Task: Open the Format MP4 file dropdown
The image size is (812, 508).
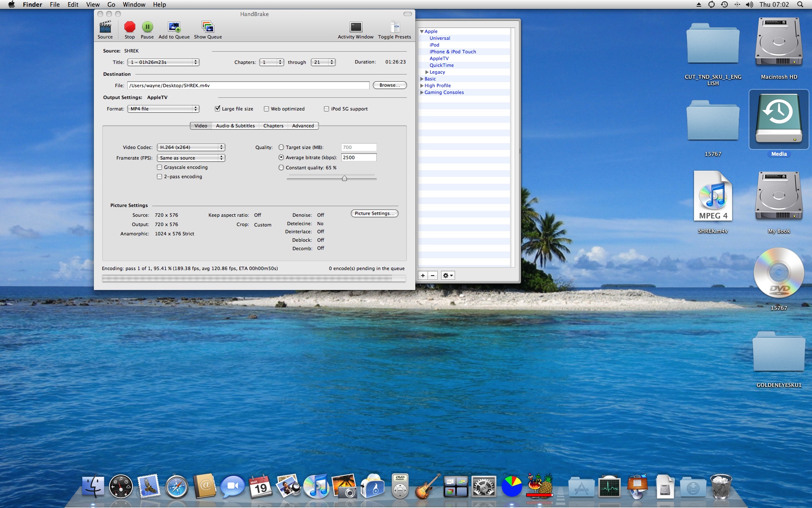Action: (x=163, y=109)
